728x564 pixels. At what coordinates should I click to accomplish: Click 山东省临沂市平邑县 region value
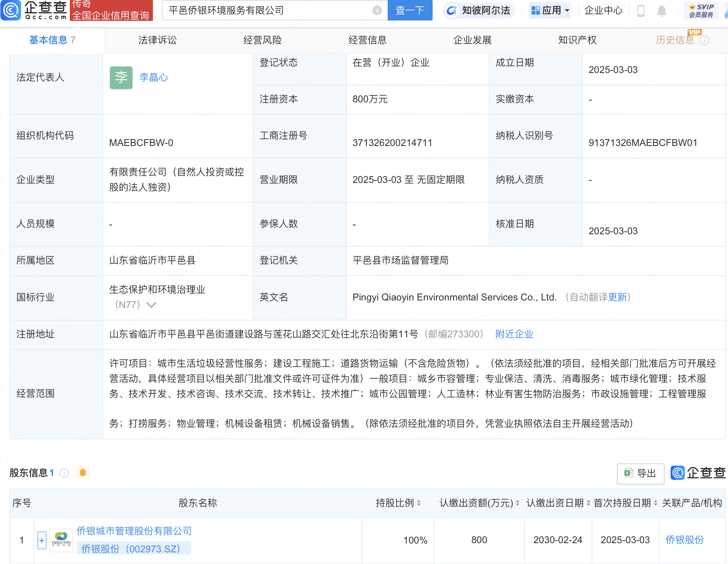[x=153, y=260]
